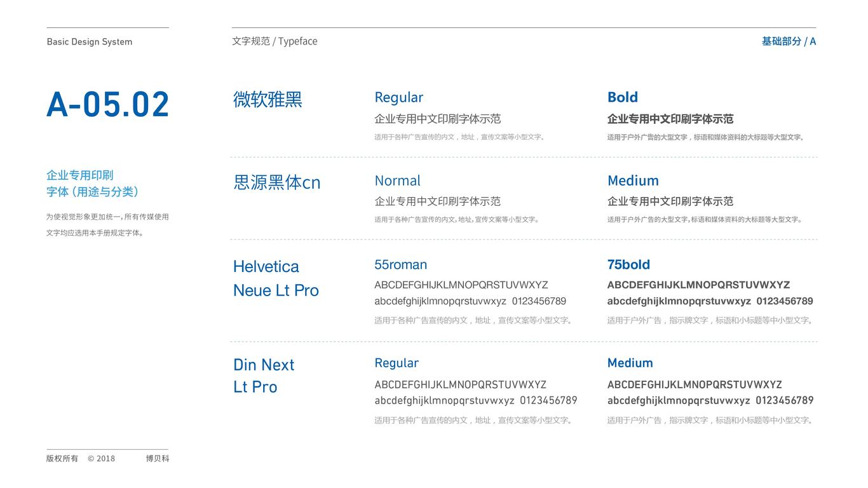Click the page code 'A-05.02'
868x488 pixels.
pyautogui.click(x=108, y=105)
